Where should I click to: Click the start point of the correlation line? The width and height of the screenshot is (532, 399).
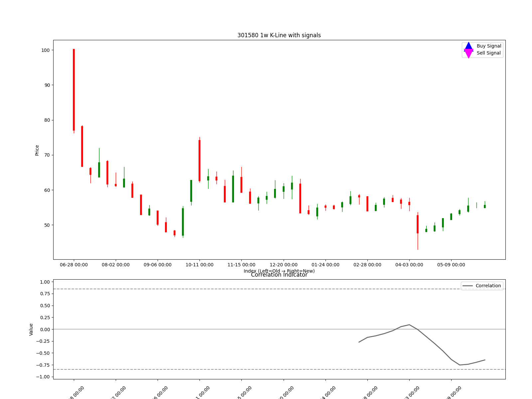coord(359,342)
